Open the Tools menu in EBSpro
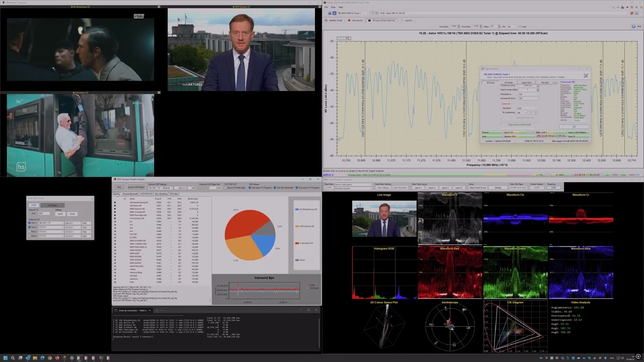 [x=333, y=7]
